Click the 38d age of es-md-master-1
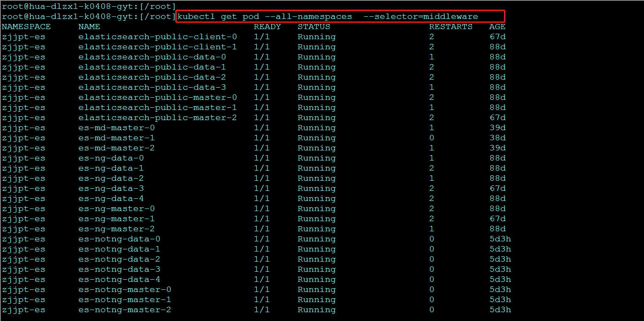The image size is (644, 321). click(x=497, y=138)
